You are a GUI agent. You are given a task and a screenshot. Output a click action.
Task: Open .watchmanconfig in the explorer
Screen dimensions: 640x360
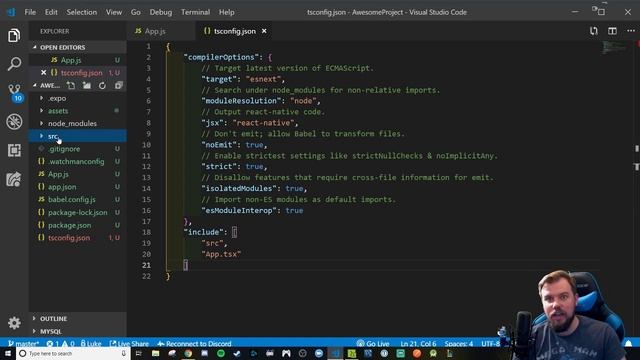coord(78,162)
